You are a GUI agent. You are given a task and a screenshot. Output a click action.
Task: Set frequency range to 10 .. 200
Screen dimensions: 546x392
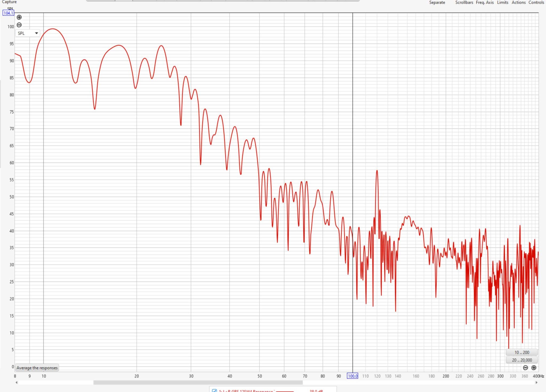tap(522, 352)
